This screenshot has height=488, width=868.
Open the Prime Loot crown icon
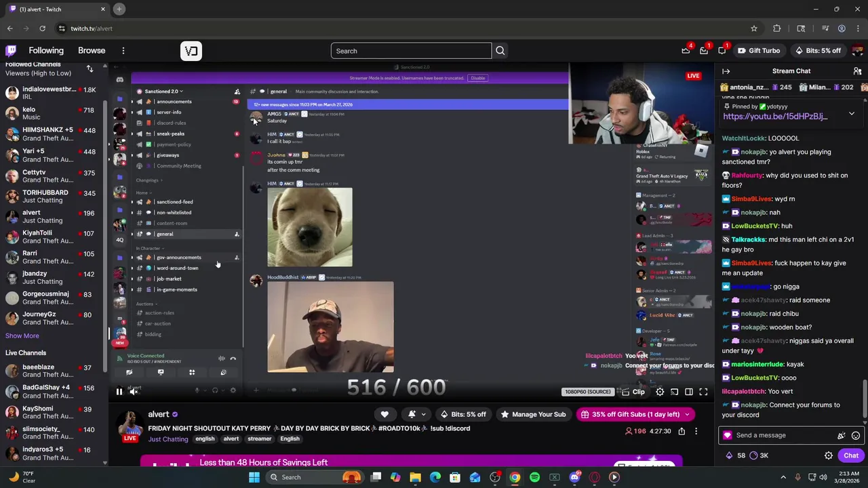click(686, 51)
